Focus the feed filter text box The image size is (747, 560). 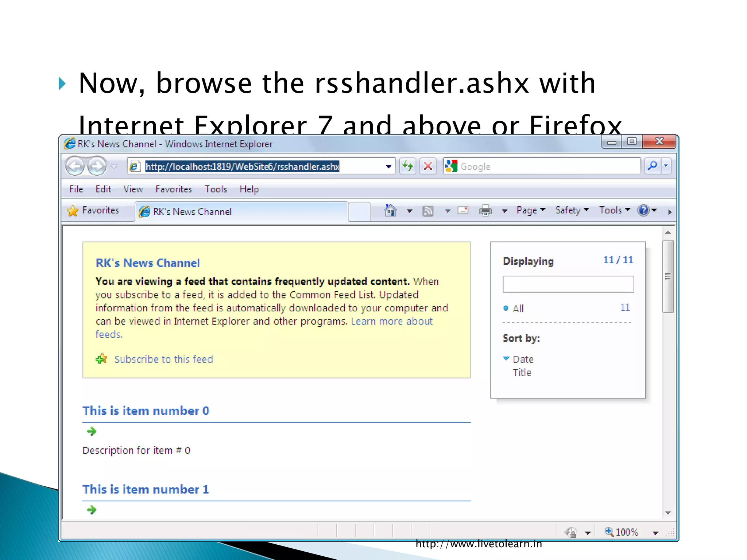tap(568, 284)
